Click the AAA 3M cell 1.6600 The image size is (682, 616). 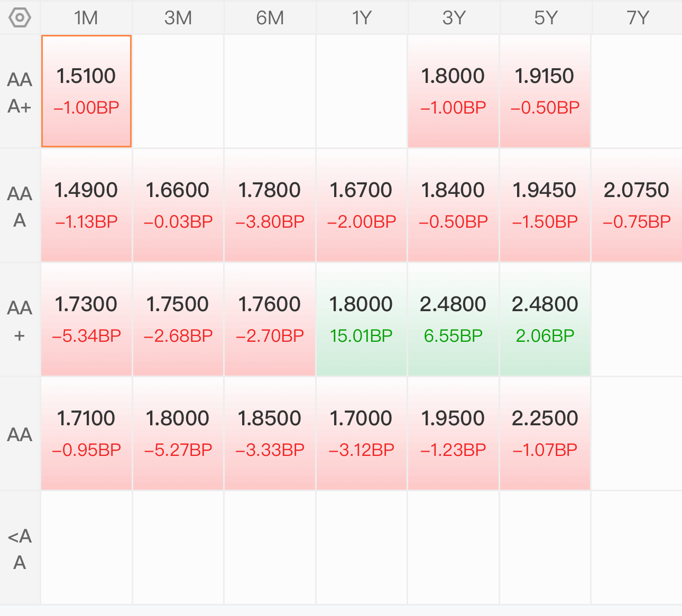178,206
